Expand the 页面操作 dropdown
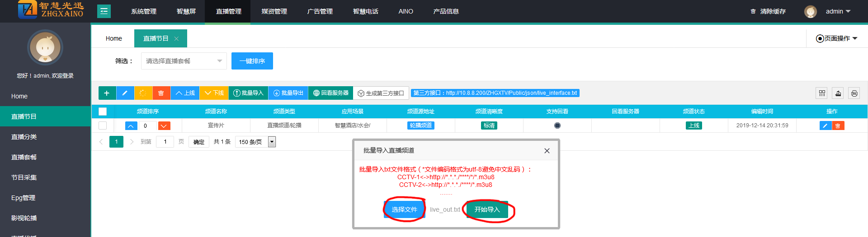 (836, 38)
